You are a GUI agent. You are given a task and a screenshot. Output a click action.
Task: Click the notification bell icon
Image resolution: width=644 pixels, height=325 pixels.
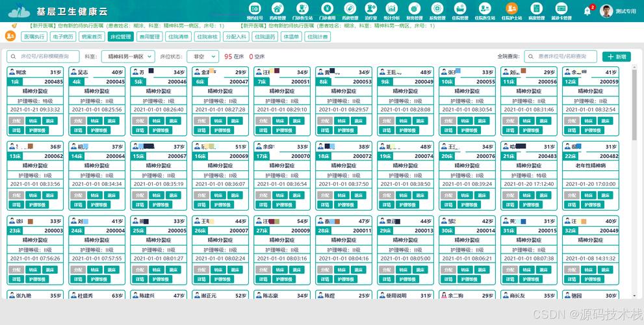pyautogui.click(x=587, y=11)
